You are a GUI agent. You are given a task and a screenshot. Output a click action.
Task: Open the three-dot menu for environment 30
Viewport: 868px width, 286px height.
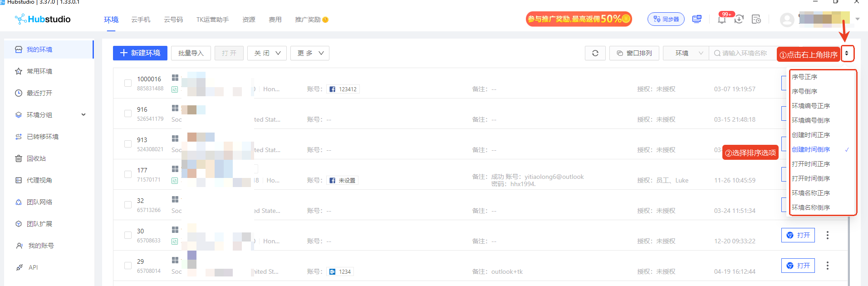(827, 235)
